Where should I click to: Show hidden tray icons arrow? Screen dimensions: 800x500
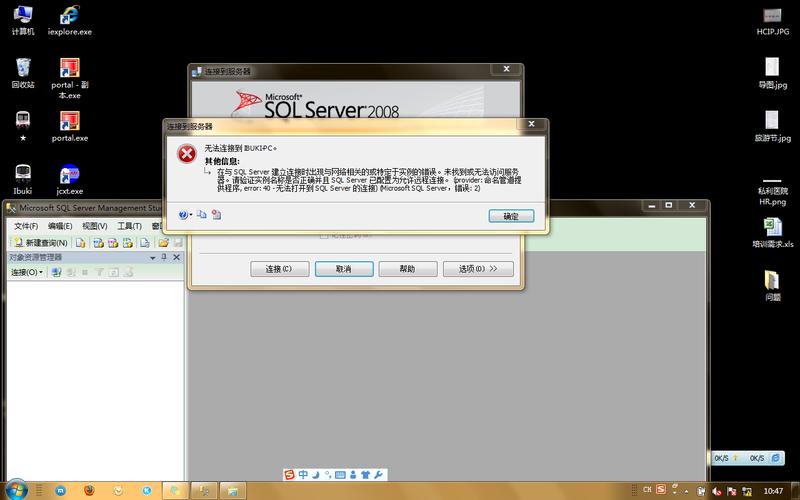pos(686,492)
